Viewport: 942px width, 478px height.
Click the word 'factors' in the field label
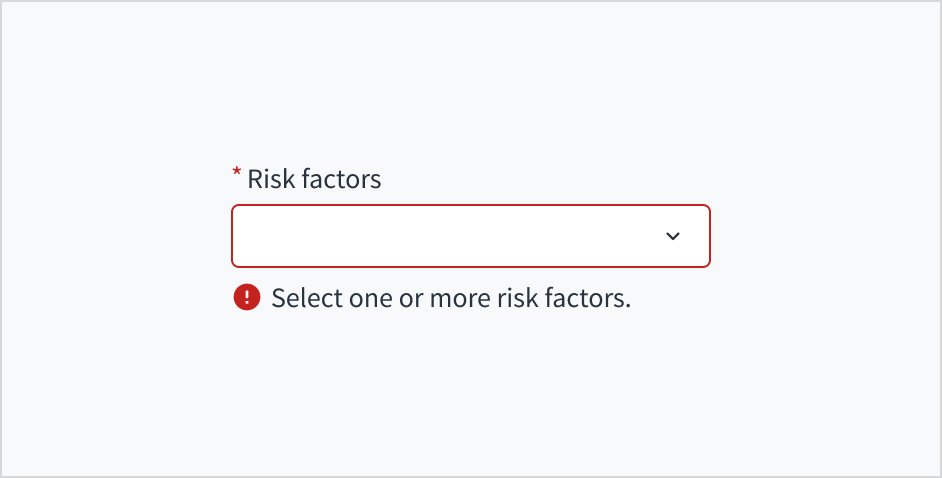click(x=341, y=179)
